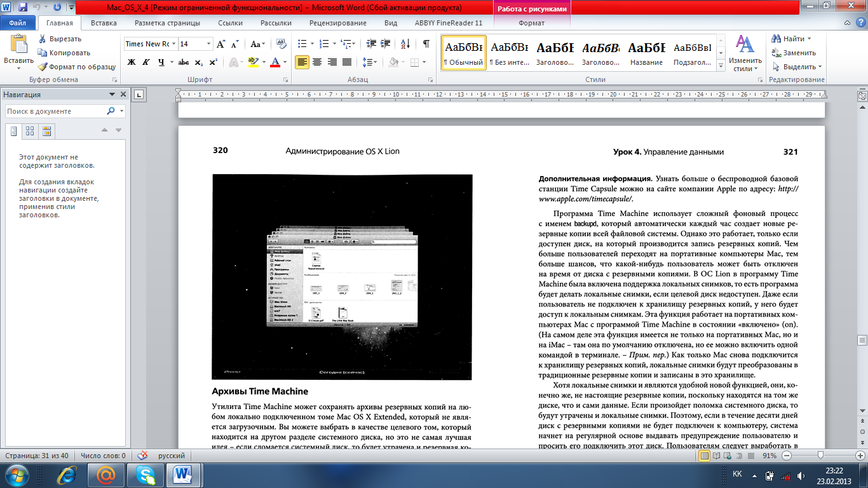This screenshot has width=868, height=488.
Task: Select align text right
Action: point(332,62)
